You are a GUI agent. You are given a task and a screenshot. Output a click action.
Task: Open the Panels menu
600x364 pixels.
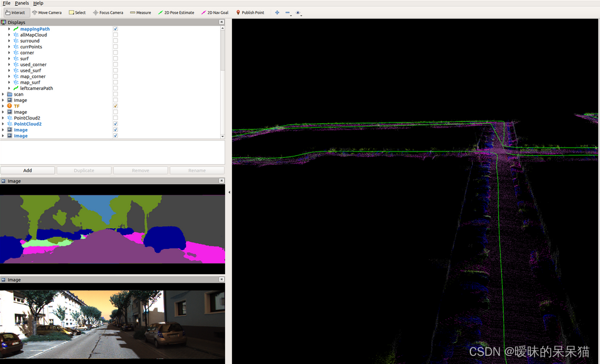pyautogui.click(x=21, y=3)
